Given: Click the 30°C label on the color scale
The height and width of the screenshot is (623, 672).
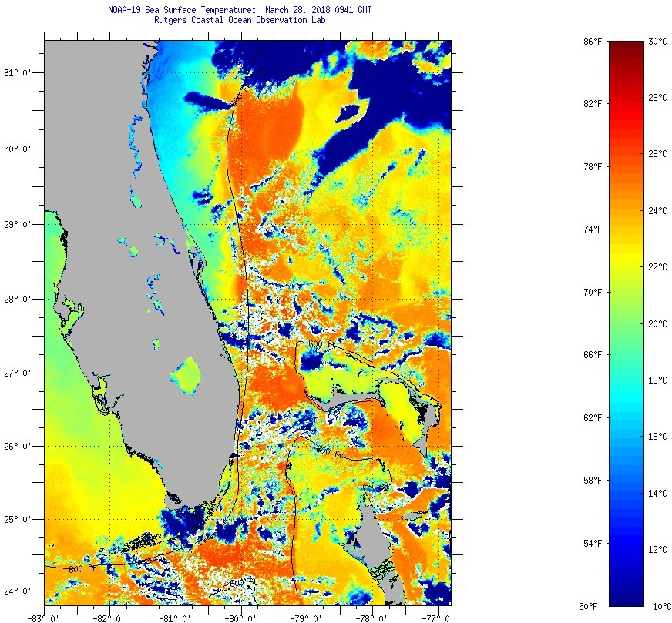Looking at the screenshot, I should pyautogui.click(x=657, y=41).
